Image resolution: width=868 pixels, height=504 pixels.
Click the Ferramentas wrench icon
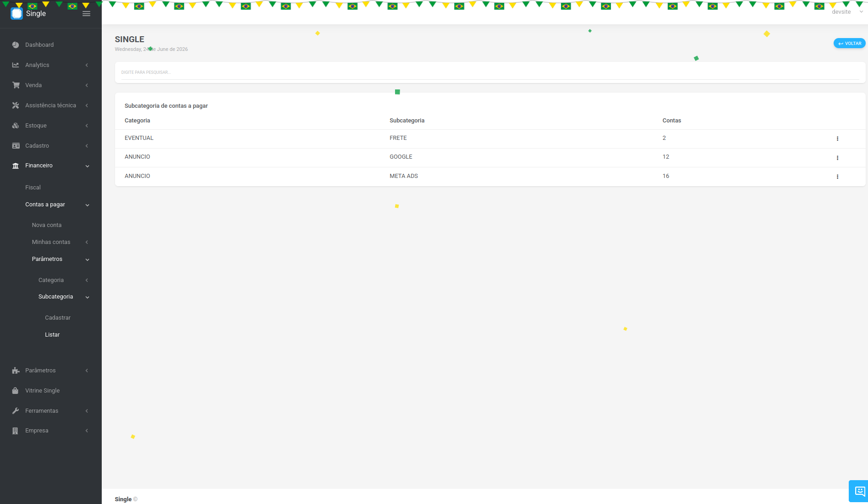pyautogui.click(x=16, y=411)
